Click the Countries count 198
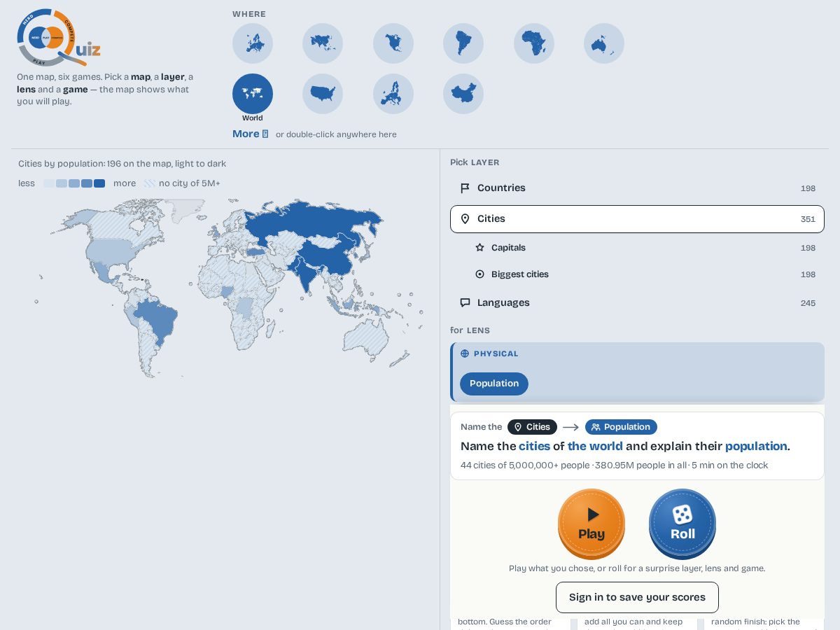840x630 pixels. point(808,188)
